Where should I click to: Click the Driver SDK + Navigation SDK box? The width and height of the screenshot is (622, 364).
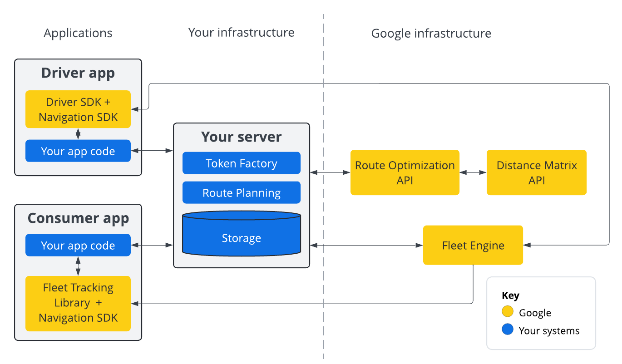pyautogui.click(x=78, y=109)
